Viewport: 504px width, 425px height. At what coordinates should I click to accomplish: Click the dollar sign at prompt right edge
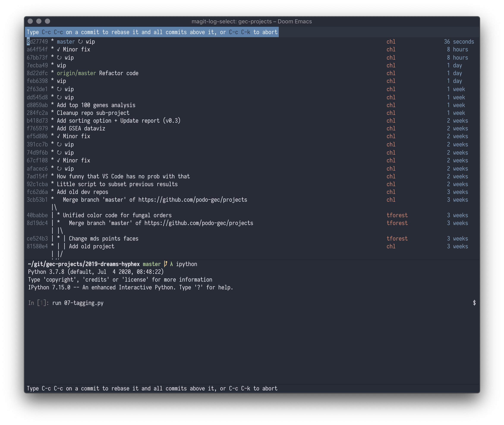[x=474, y=303]
